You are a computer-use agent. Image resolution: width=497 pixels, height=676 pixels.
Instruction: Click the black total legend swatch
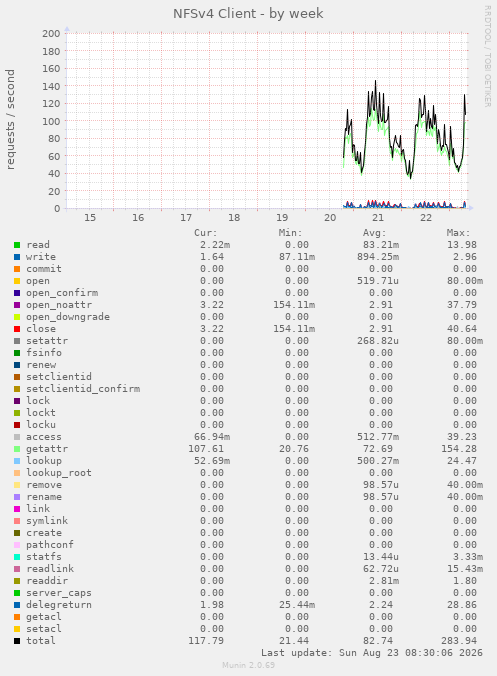(x=17, y=641)
